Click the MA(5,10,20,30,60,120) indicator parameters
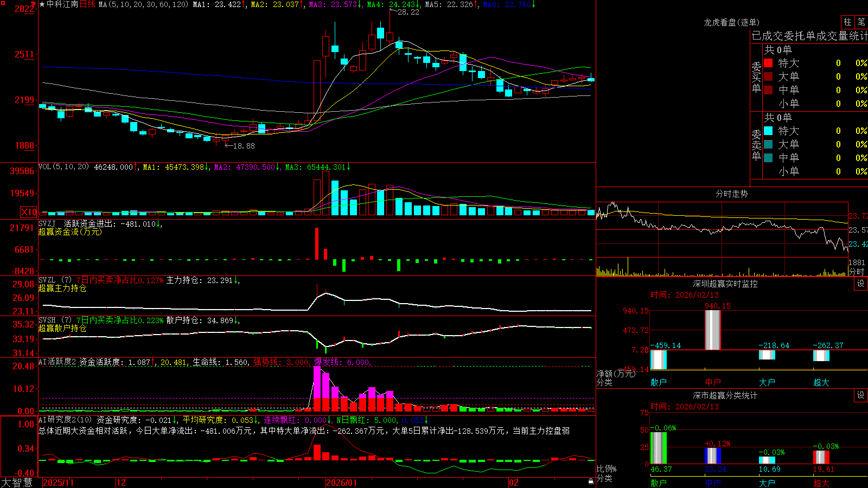 [x=143, y=4]
